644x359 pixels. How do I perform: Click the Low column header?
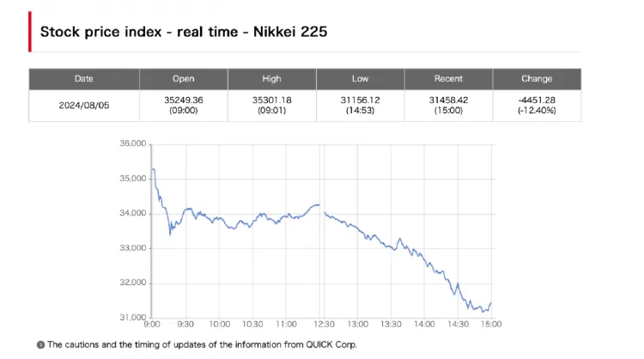pos(360,79)
